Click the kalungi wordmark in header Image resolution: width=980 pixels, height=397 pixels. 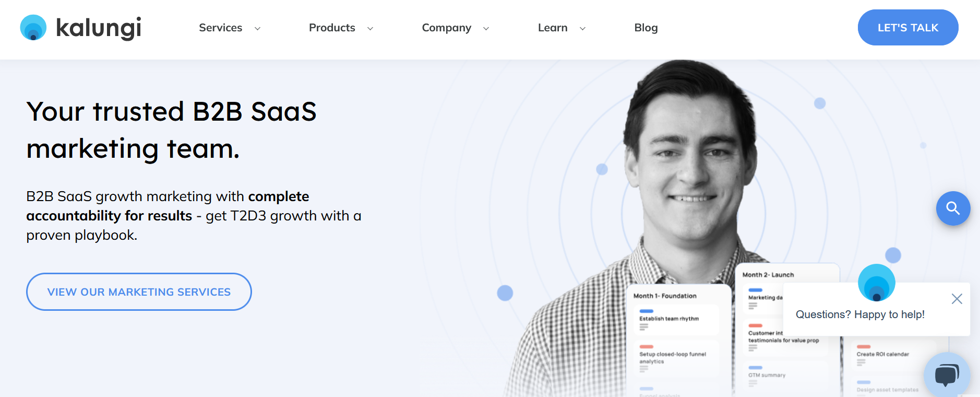click(x=99, y=28)
